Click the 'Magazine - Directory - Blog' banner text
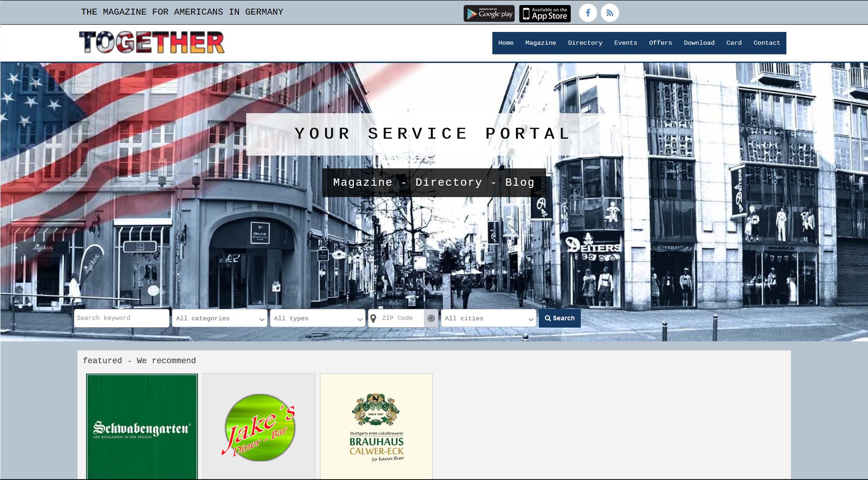This screenshot has height=480, width=868. coord(434,183)
